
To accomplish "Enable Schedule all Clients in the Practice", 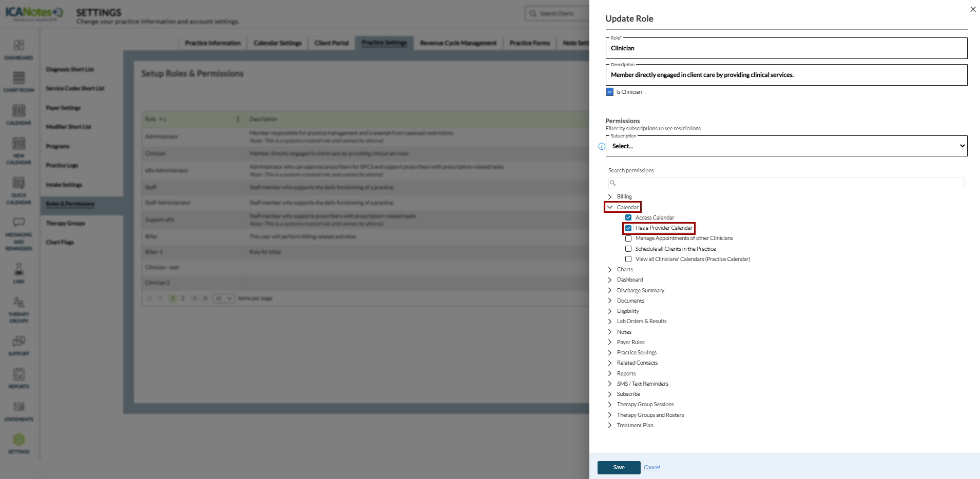I will point(628,249).
